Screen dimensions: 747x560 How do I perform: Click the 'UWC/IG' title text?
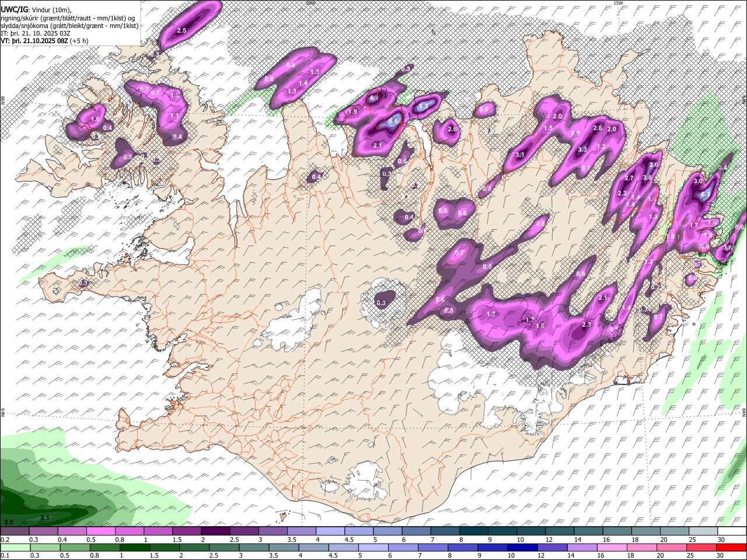[14, 9]
